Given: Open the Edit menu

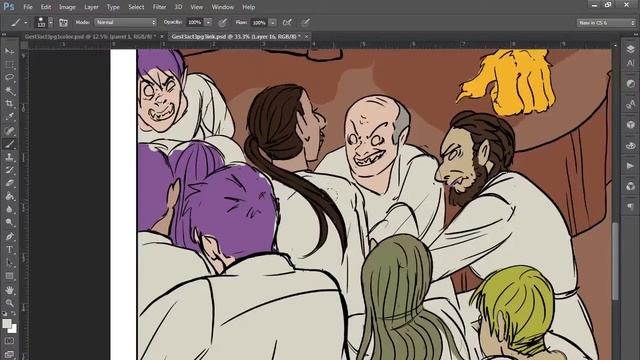Looking at the screenshot, I should pos(46,7).
